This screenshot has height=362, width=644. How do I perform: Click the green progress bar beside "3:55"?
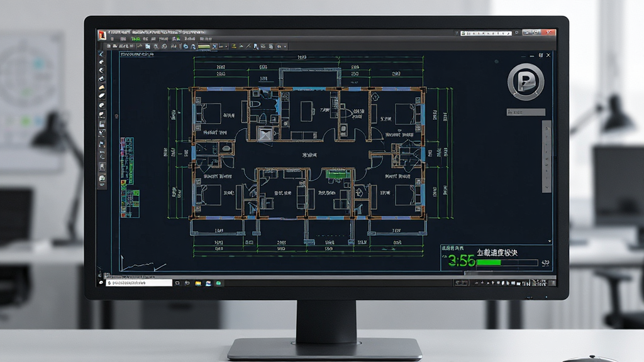pyautogui.click(x=508, y=262)
